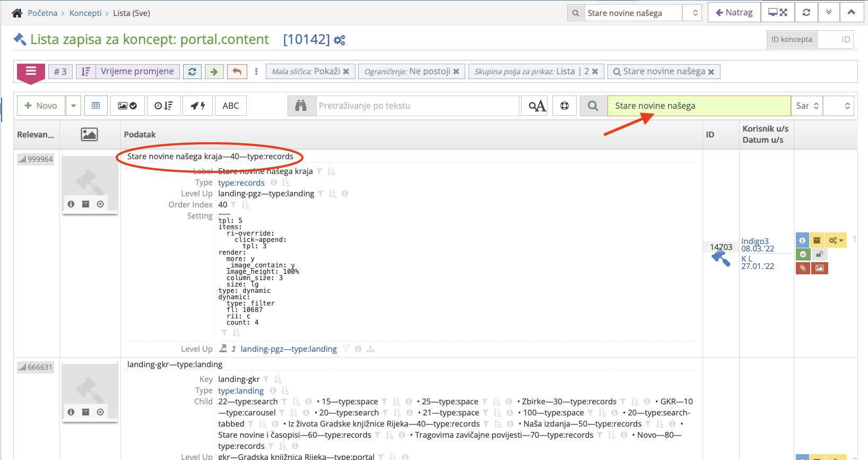The image size is (868, 460).
Task: Click the hierarchy icon after landing-pgz link
Action: pos(370,349)
